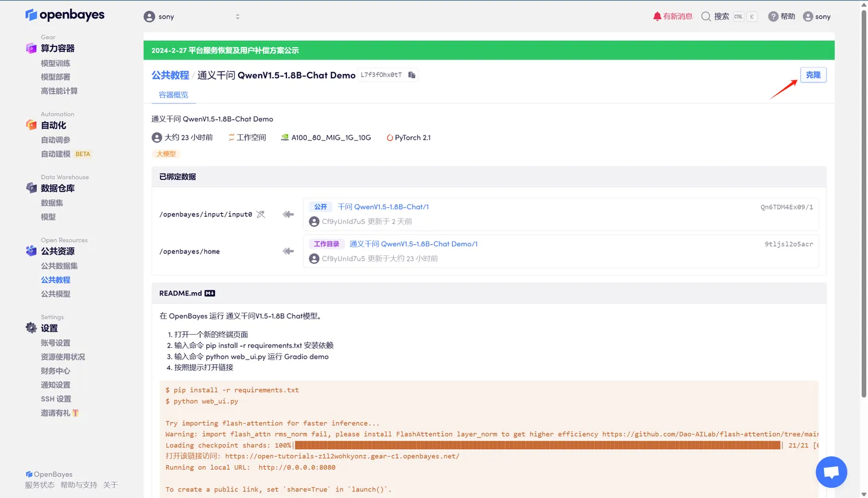Open the chat support bubble
868x498 pixels.
point(831,472)
